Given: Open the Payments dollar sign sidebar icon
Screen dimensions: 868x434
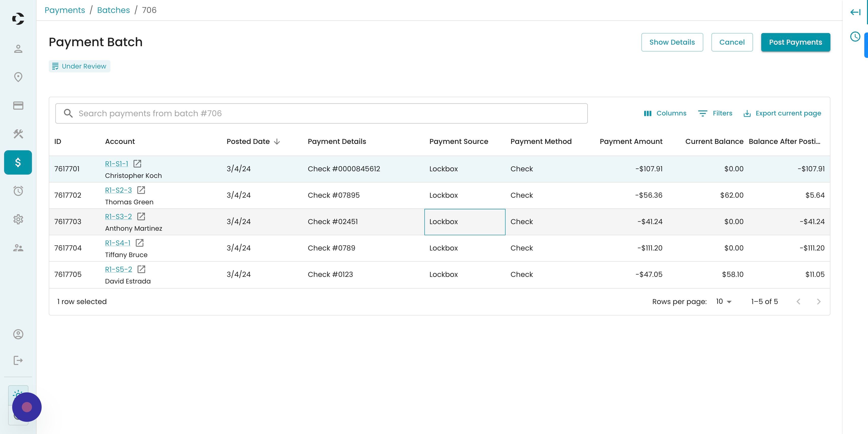Looking at the screenshot, I should [x=18, y=162].
